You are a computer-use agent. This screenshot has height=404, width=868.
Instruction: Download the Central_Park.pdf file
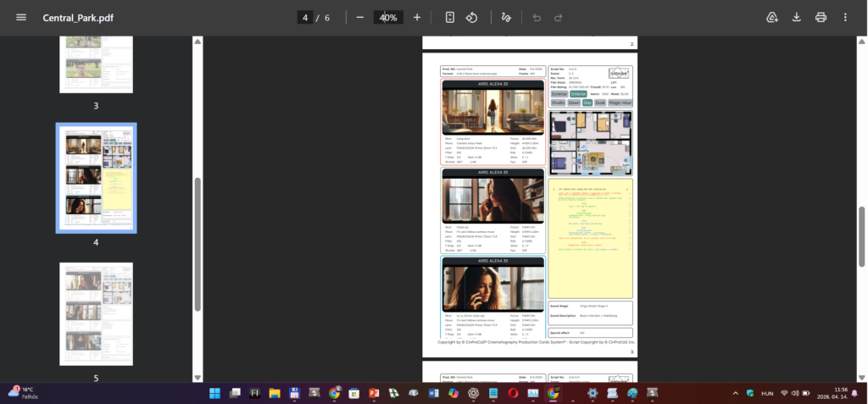(797, 17)
